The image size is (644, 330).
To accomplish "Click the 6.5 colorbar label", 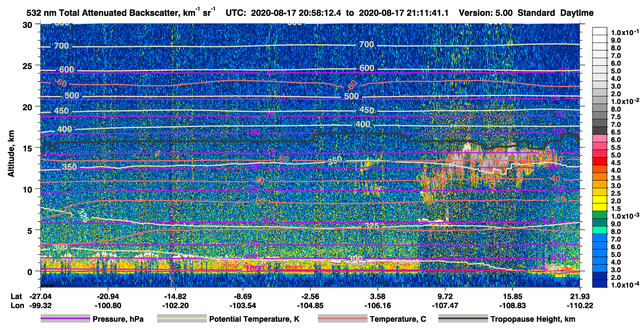I will point(616,132).
